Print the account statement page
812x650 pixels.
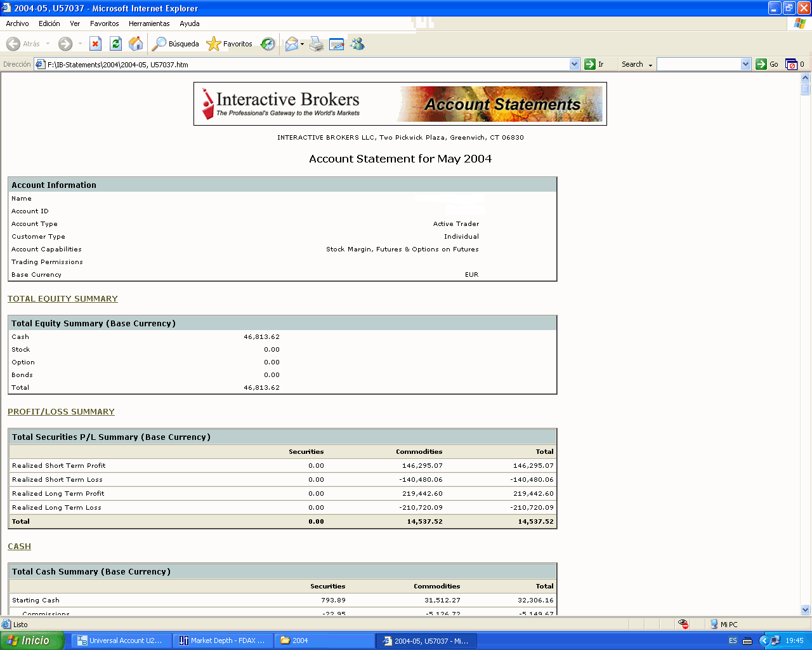coord(317,44)
